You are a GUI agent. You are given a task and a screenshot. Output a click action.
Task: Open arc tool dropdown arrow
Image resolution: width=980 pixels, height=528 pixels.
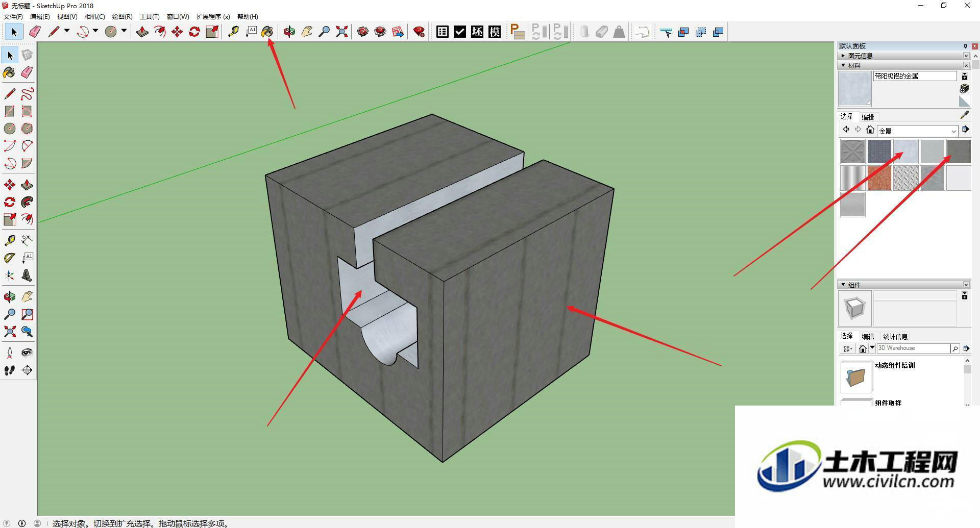click(x=95, y=31)
